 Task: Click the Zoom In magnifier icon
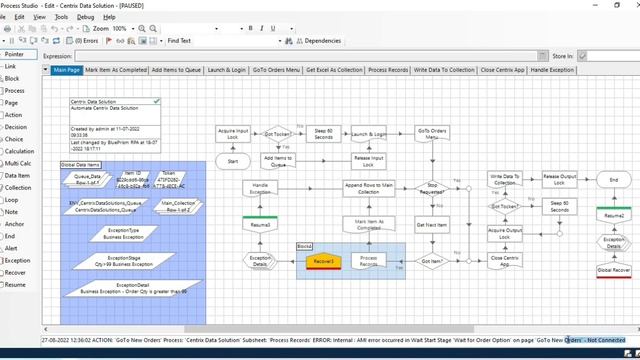click(142, 29)
